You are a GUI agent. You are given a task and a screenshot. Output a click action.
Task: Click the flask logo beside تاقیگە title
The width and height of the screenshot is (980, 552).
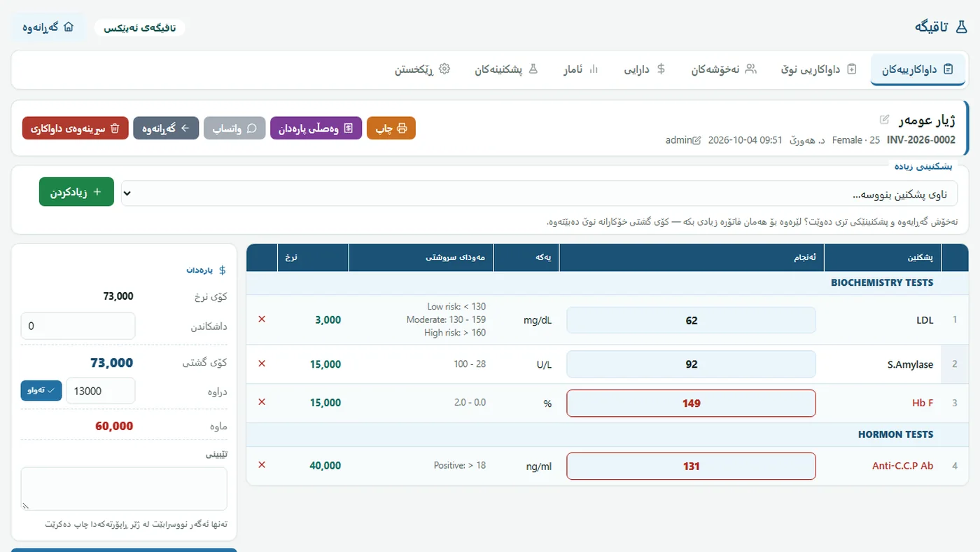coord(961,27)
